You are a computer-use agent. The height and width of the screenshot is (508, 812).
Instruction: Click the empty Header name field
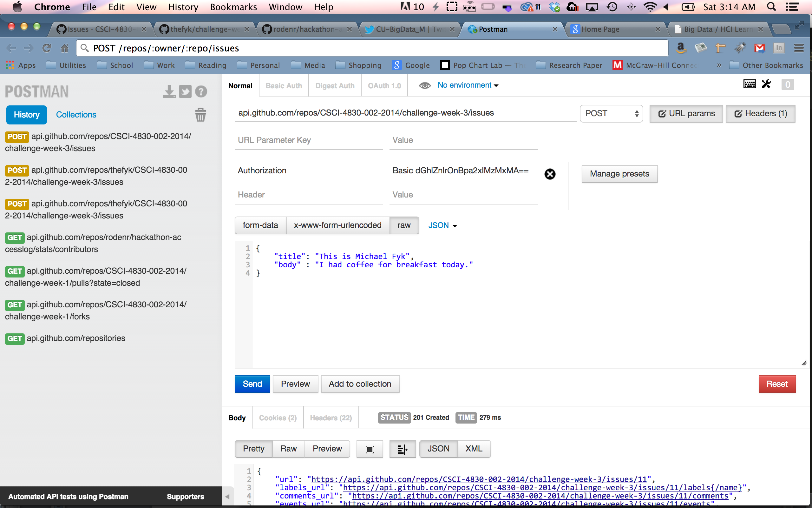(x=309, y=195)
